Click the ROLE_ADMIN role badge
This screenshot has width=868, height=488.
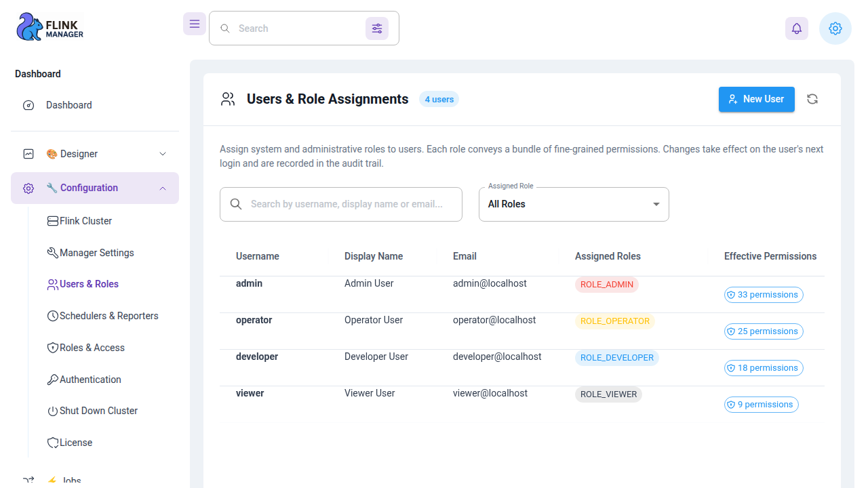point(607,285)
